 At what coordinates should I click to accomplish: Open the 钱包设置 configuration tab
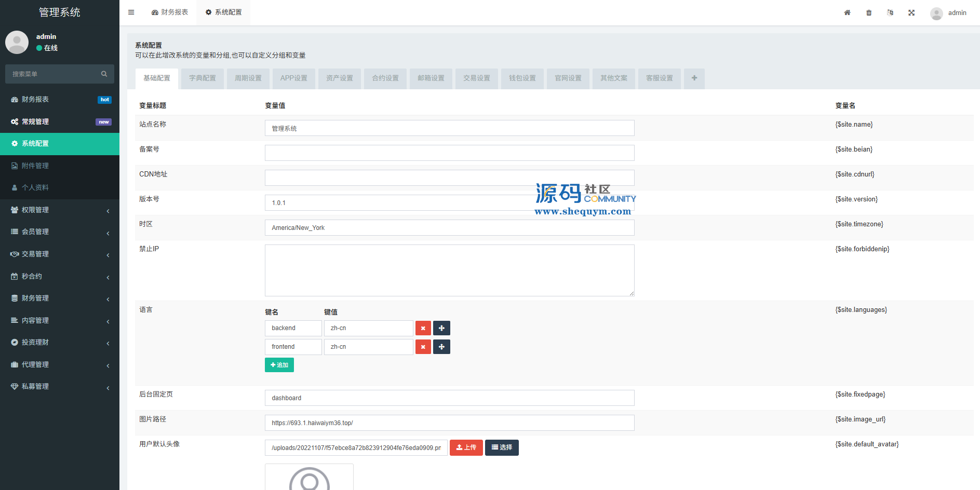point(522,78)
